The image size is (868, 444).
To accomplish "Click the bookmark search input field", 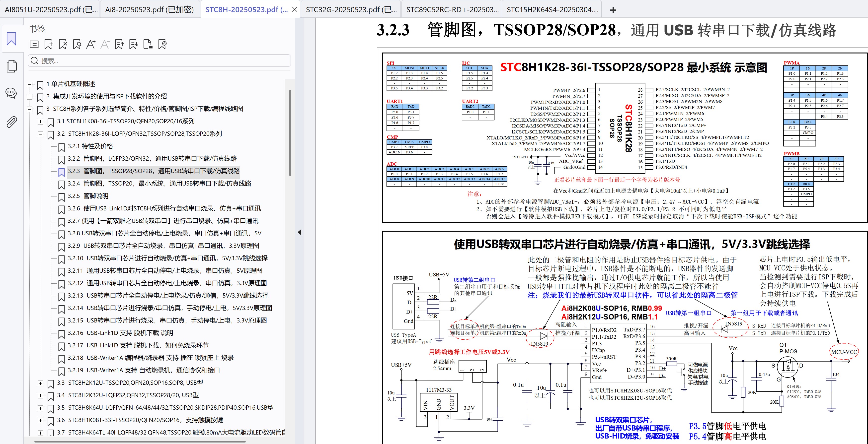I will click(x=159, y=61).
